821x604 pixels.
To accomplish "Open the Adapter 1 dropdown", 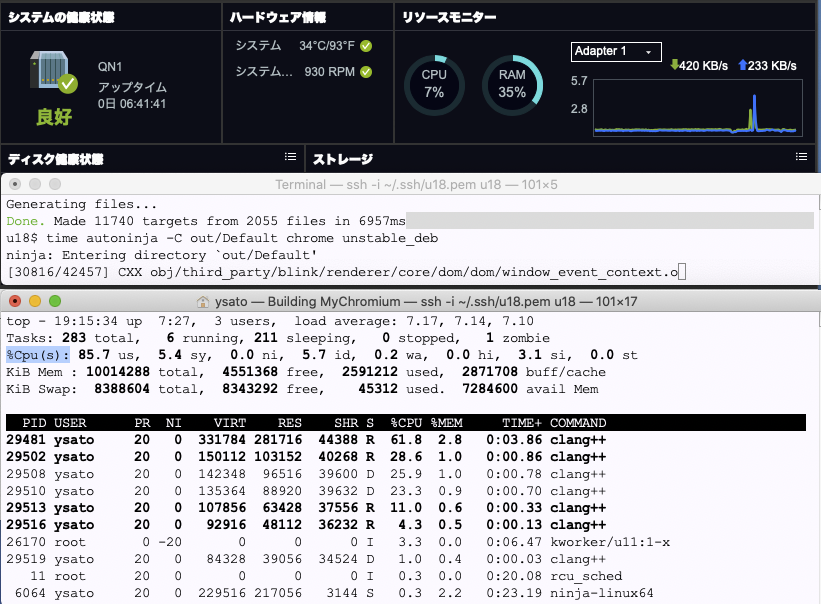I will 616,51.
